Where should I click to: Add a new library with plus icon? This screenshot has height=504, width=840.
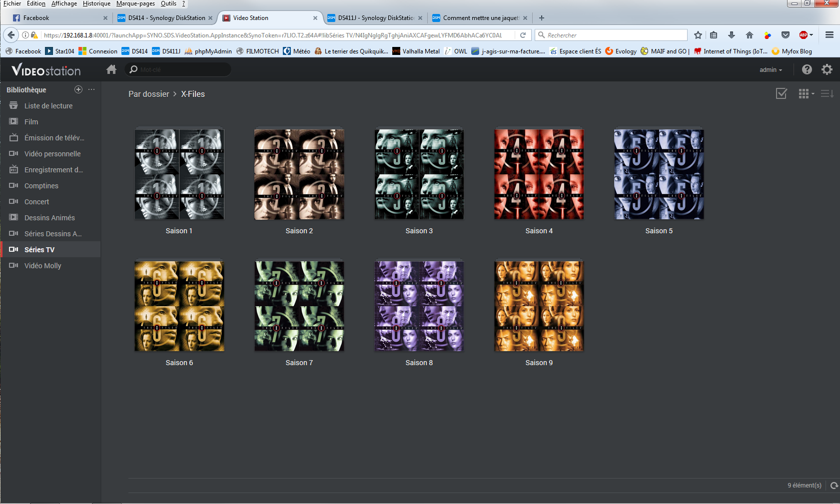pos(78,89)
